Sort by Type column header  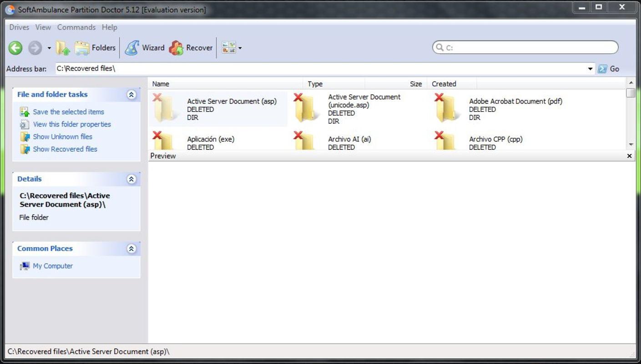pyautogui.click(x=334, y=84)
